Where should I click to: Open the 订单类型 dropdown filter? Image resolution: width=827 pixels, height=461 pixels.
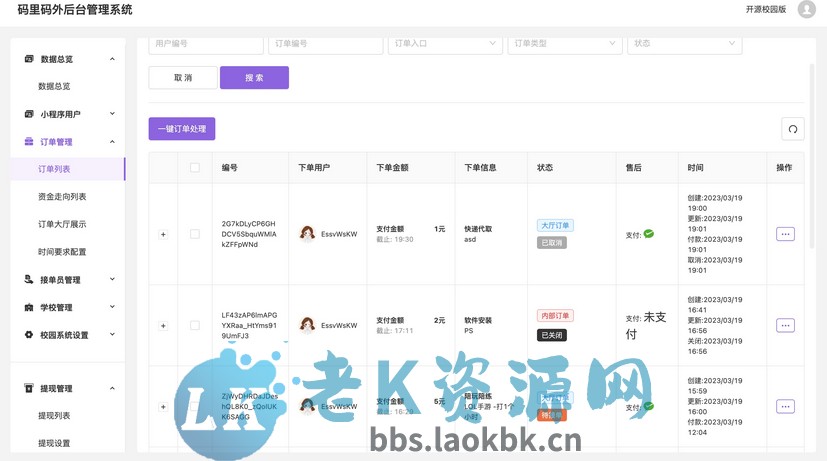pyautogui.click(x=565, y=44)
